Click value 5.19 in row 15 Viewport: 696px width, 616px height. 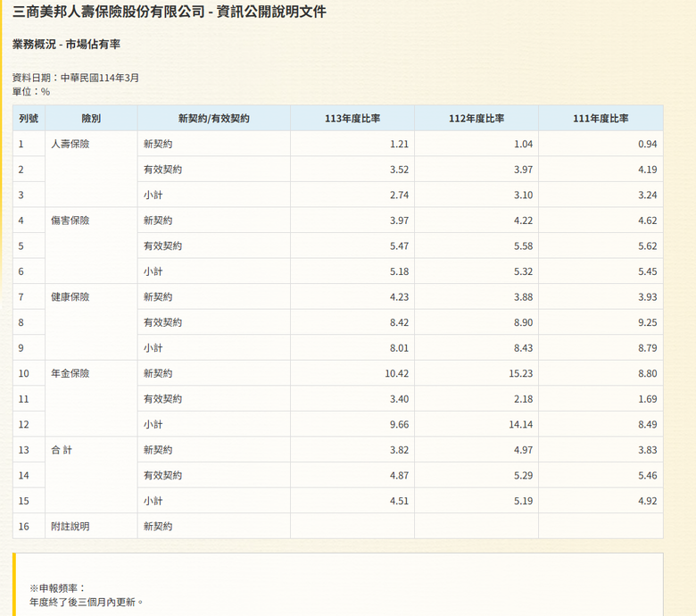click(523, 501)
